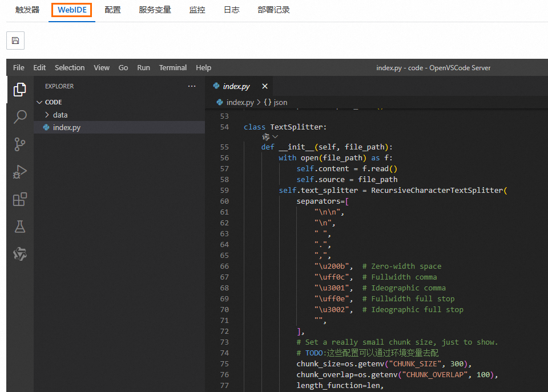Viewport: 548px width, 392px height.
Task: Click the Python icon in index.py breadcrumb
Action: (220, 102)
